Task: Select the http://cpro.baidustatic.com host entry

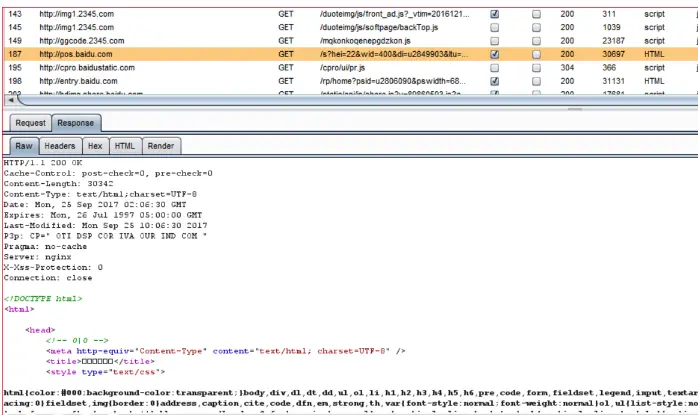Action: [x=87, y=68]
